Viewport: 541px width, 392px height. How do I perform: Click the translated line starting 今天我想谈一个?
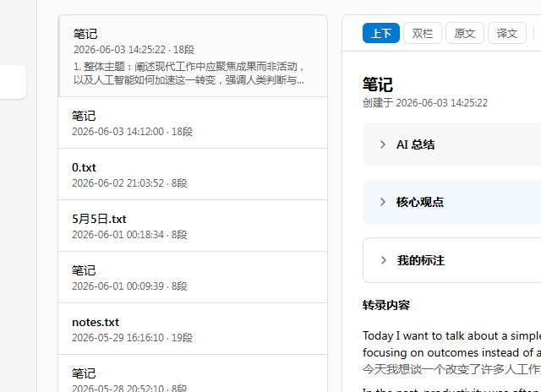(x=451, y=369)
